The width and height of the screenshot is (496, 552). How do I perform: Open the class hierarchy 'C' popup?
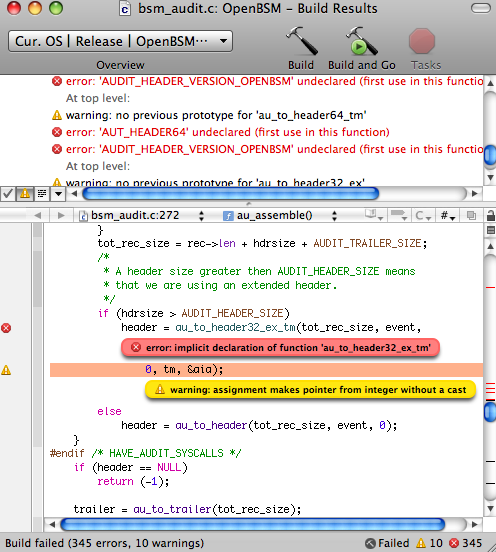coord(423,215)
